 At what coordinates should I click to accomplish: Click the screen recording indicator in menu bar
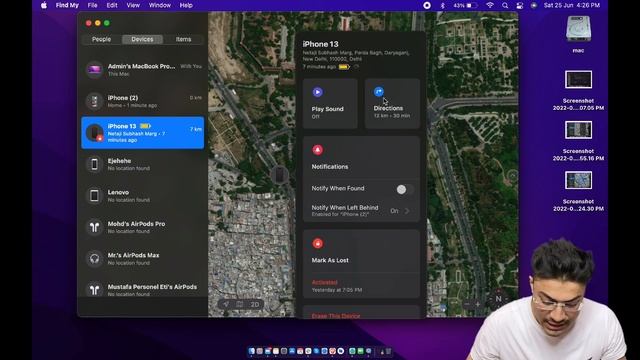point(427,5)
